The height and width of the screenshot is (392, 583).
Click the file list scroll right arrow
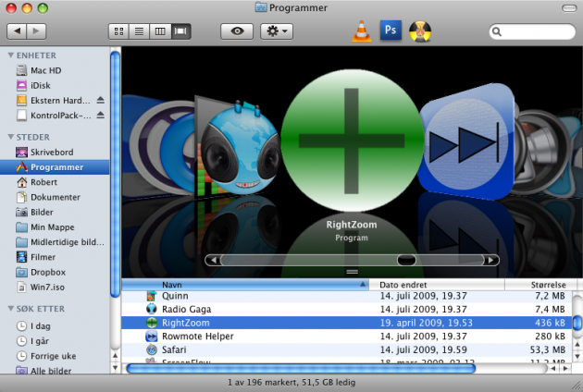point(565,369)
